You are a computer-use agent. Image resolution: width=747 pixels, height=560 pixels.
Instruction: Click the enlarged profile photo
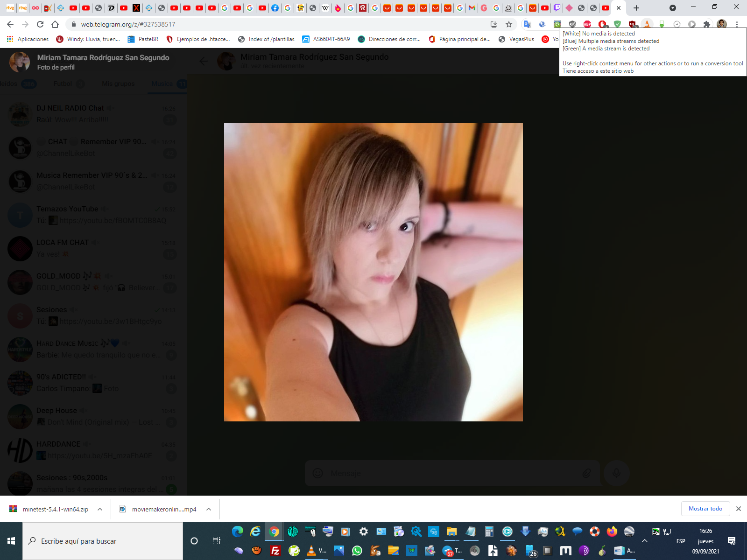(x=373, y=272)
